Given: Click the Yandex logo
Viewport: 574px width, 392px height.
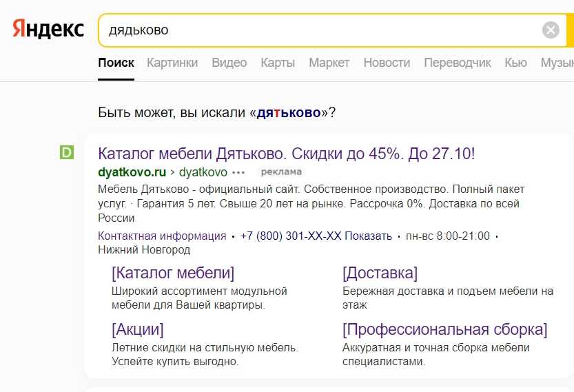Looking at the screenshot, I should tap(48, 30).
